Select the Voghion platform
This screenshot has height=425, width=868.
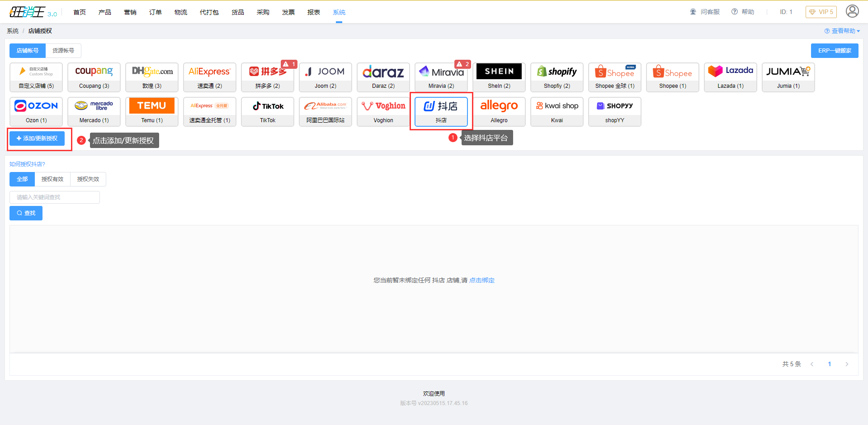pyautogui.click(x=383, y=112)
